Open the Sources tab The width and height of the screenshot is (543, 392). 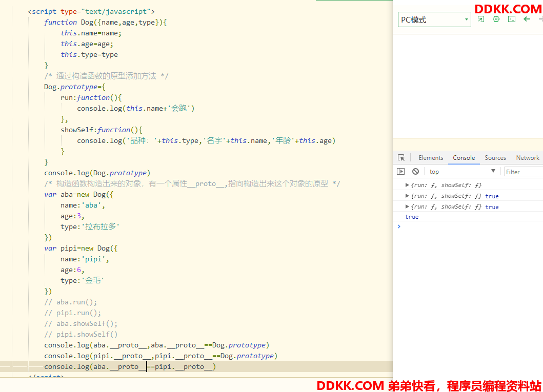click(495, 158)
